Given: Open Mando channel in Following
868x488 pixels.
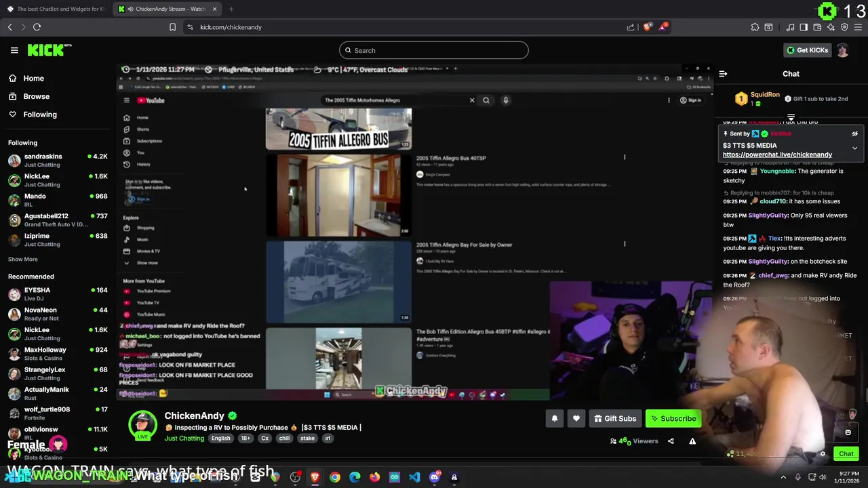Looking at the screenshot, I should pos(58,200).
